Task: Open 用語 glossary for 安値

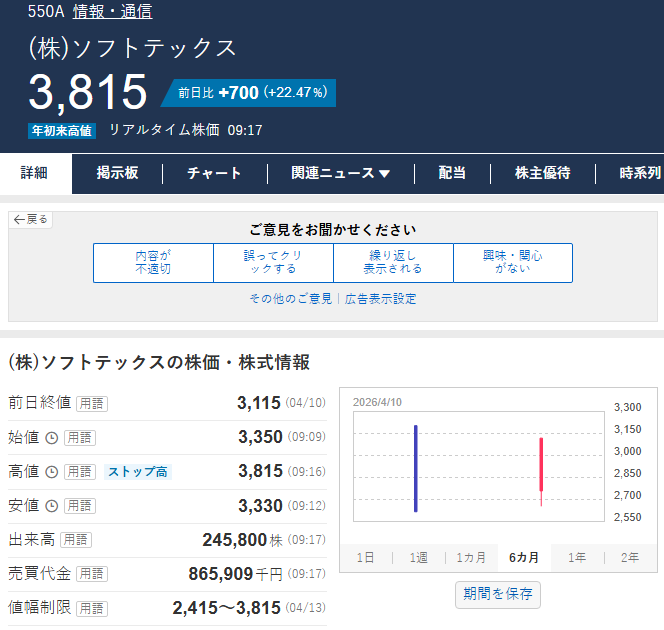Action: [x=80, y=506]
